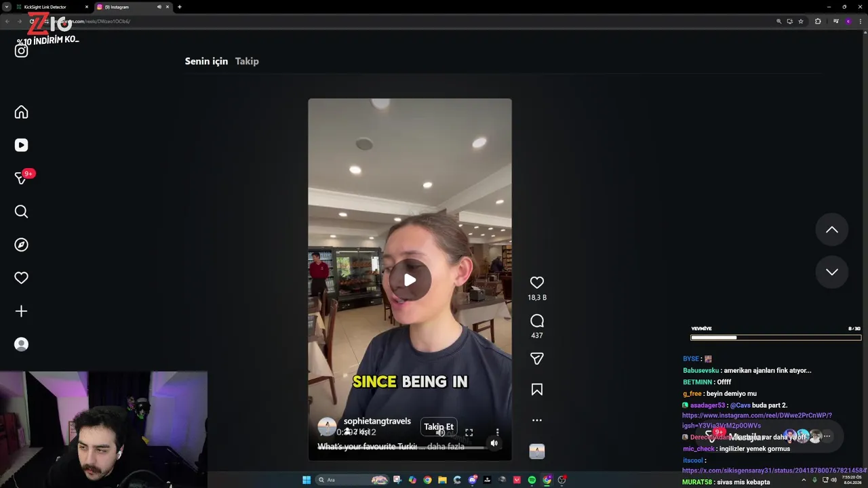
Task: Open the x.com status link in chat
Action: coord(774,470)
